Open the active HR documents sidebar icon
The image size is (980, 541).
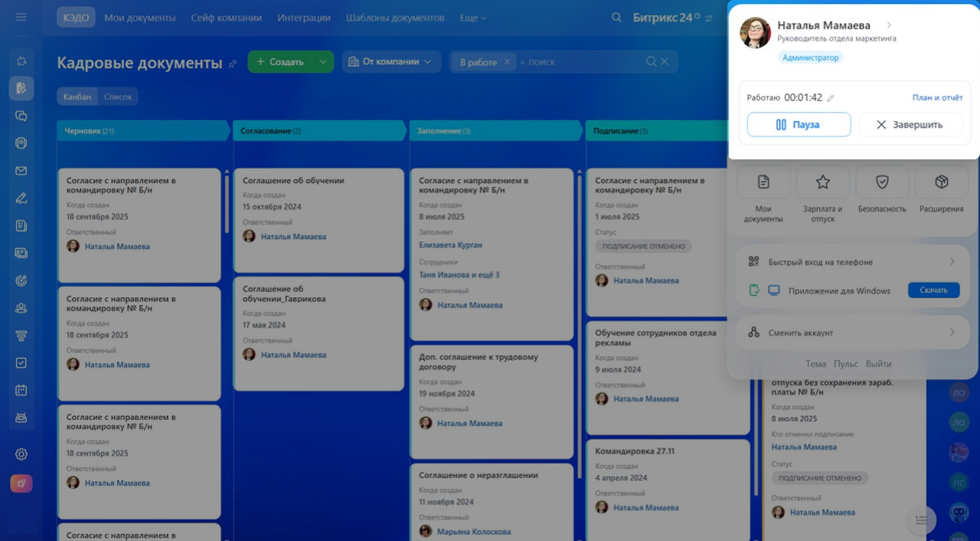pos(21,88)
